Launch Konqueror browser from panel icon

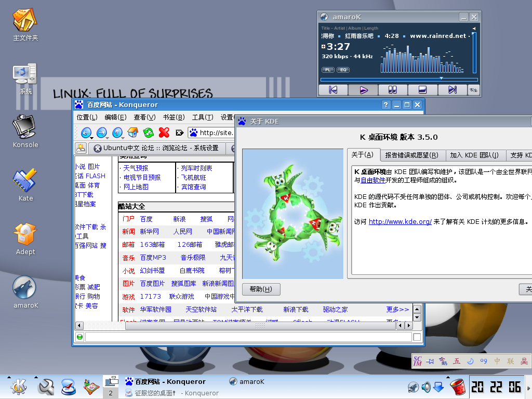(x=68, y=387)
